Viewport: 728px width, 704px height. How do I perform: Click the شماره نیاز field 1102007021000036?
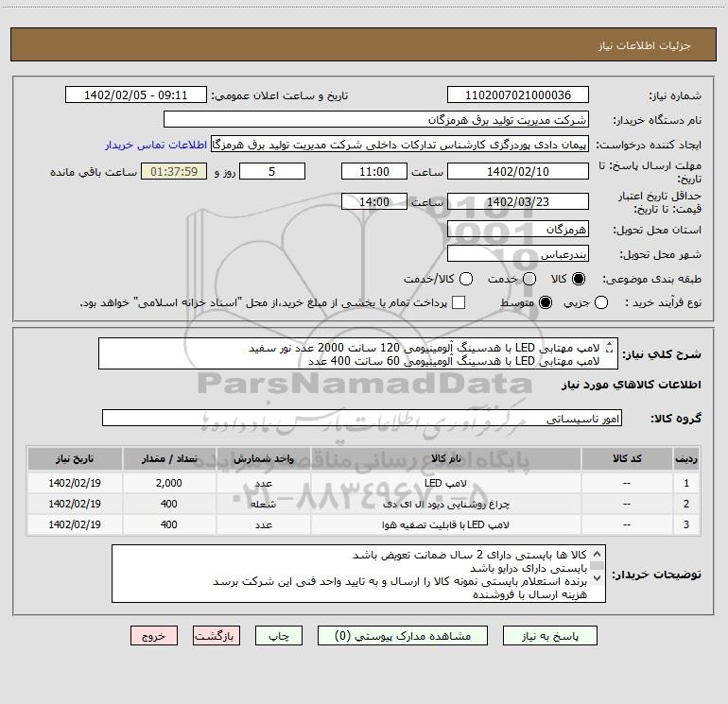click(x=518, y=95)
